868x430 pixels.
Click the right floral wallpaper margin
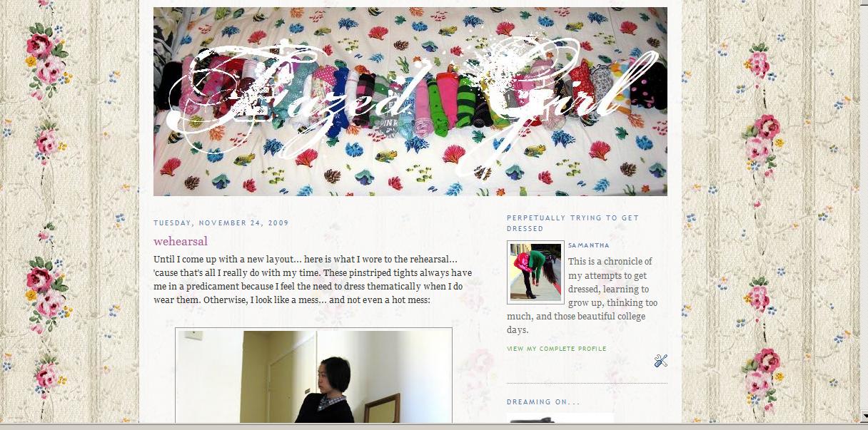[774, 214]
